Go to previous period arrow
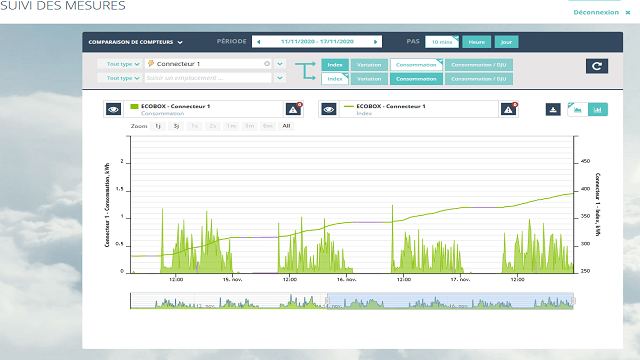This screenshot has width=640, height=360. pyautogui.click(x=258, y=42)
